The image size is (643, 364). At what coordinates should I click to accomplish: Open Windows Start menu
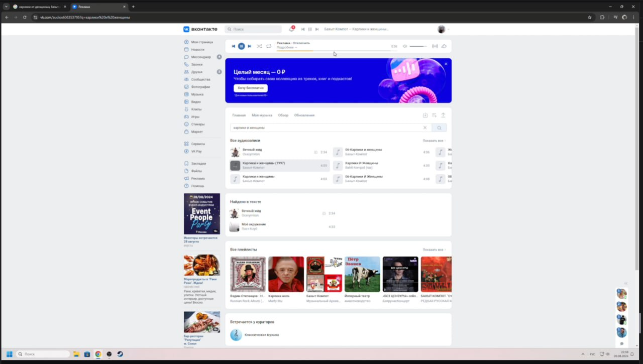[x=9, y=354]
